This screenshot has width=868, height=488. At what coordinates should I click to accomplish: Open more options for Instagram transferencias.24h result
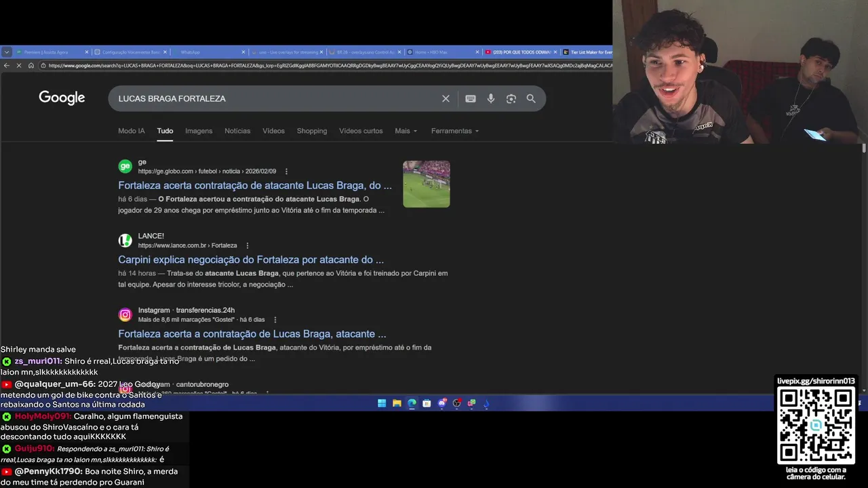click(275, 319)
